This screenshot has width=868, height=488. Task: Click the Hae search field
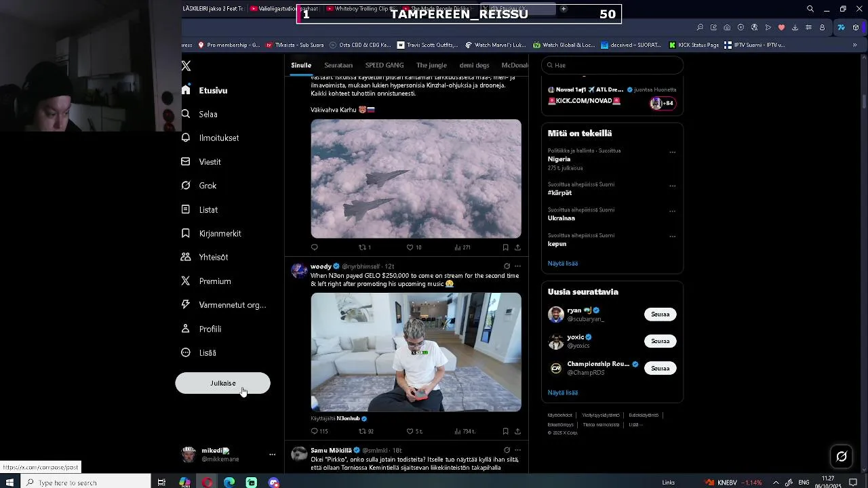612,65
